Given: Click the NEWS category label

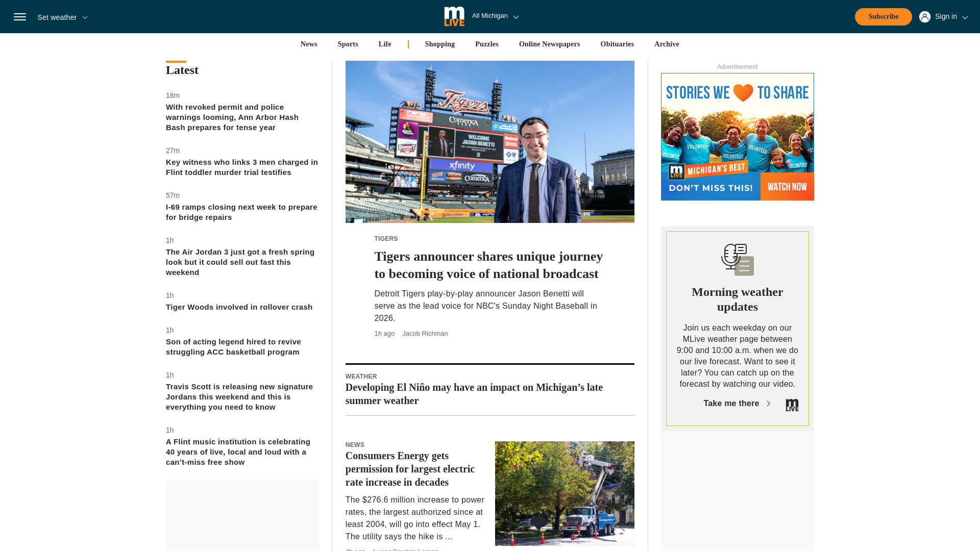Looking at the screenshot, I should 355,445.
